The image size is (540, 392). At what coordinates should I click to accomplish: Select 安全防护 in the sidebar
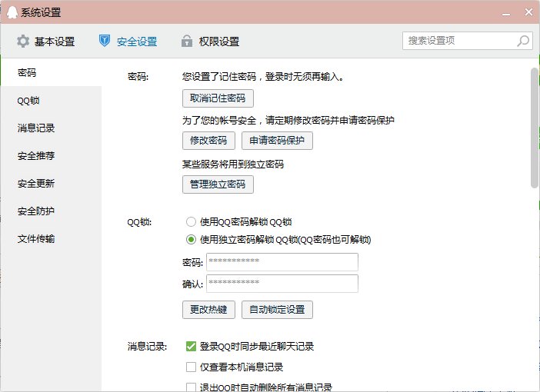(51, 211)
